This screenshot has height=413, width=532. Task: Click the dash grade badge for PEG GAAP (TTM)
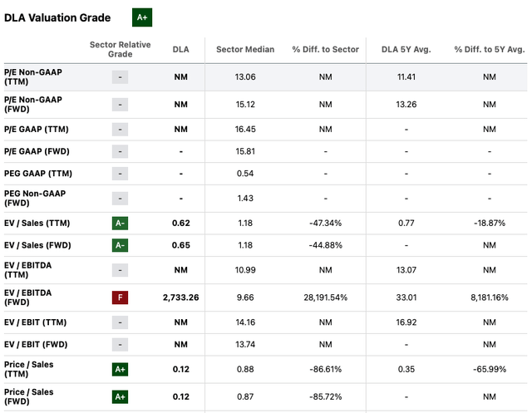click(x=120, y=174)
